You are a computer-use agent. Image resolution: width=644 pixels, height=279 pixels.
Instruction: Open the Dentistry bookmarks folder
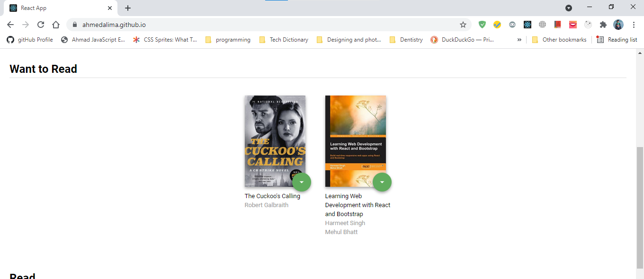point(406,40)
